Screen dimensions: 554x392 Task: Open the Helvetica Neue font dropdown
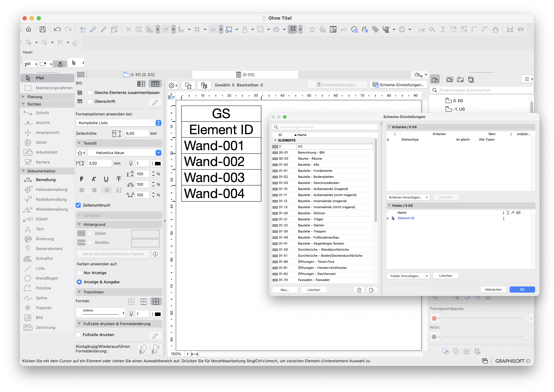(x=125, y=153)
